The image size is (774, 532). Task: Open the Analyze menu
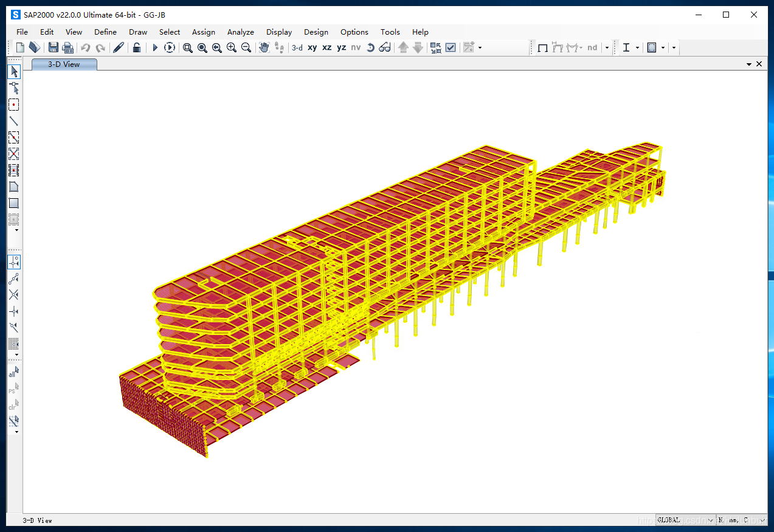point(241,32)
